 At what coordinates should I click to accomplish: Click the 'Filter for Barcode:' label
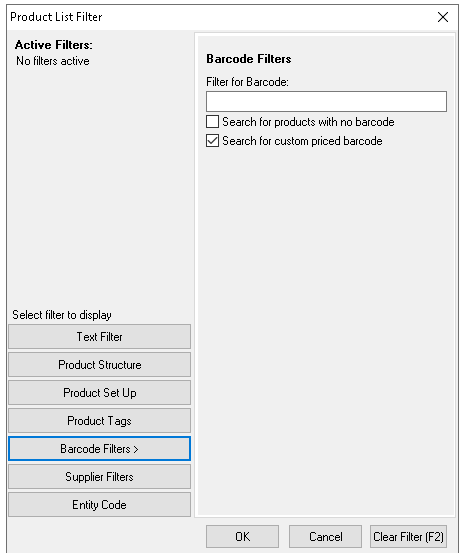[247, 82]
